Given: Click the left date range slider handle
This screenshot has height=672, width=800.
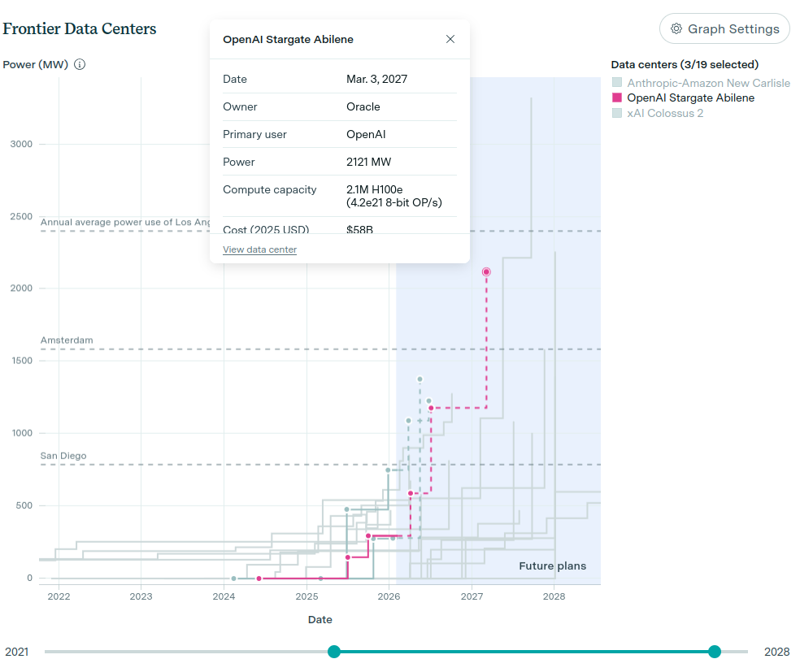Looking at the screenshot, I should coord(334,652).
